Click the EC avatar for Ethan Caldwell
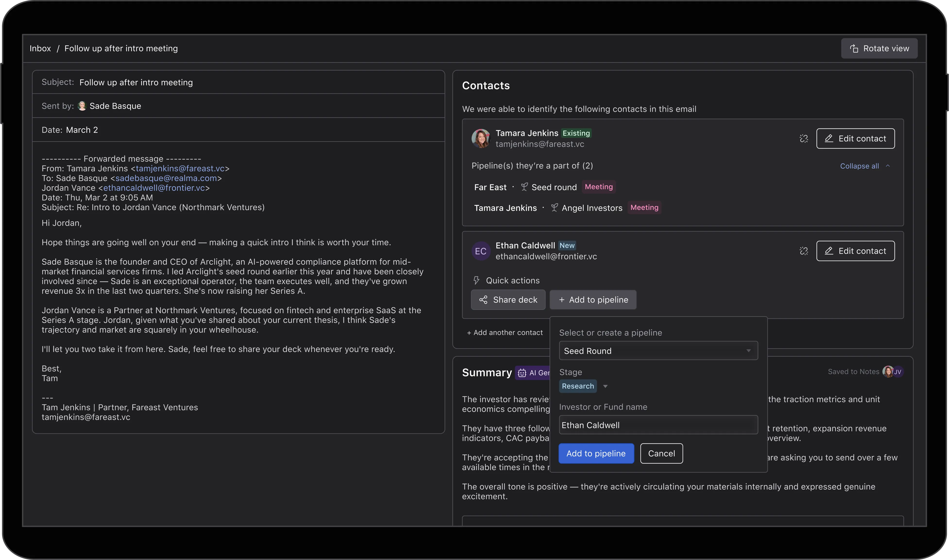 tap(480, 251)
